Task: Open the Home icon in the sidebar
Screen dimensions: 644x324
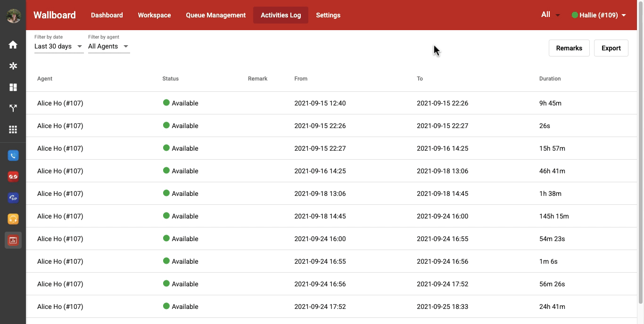Action: (x=13, y=44)
